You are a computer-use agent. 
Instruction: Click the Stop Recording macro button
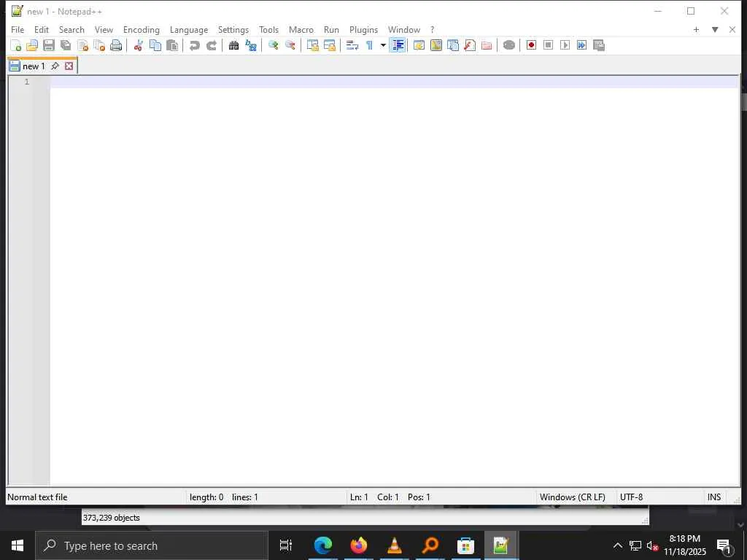click(549, 45)
